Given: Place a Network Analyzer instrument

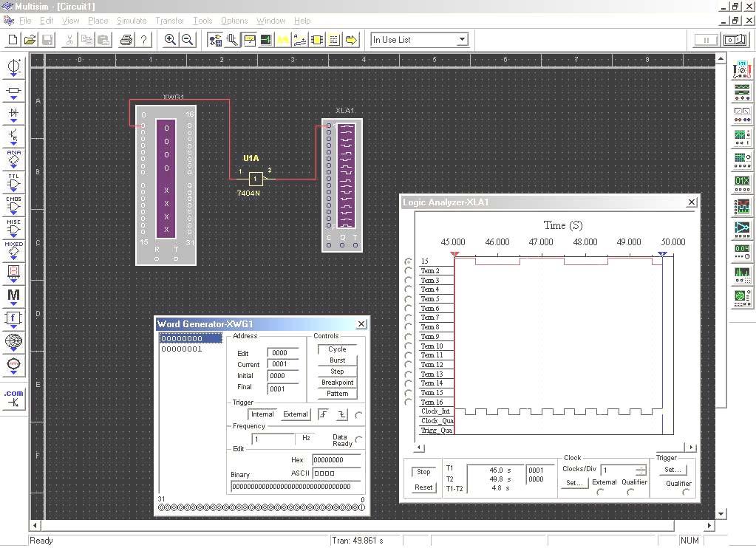Looking at the screenshot, I should 742,298.
